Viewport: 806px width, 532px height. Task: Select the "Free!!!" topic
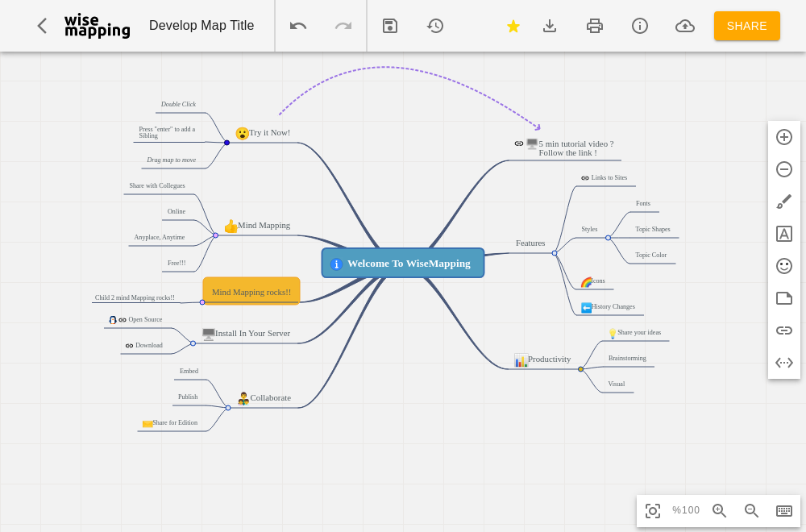(x=177, y=263)
